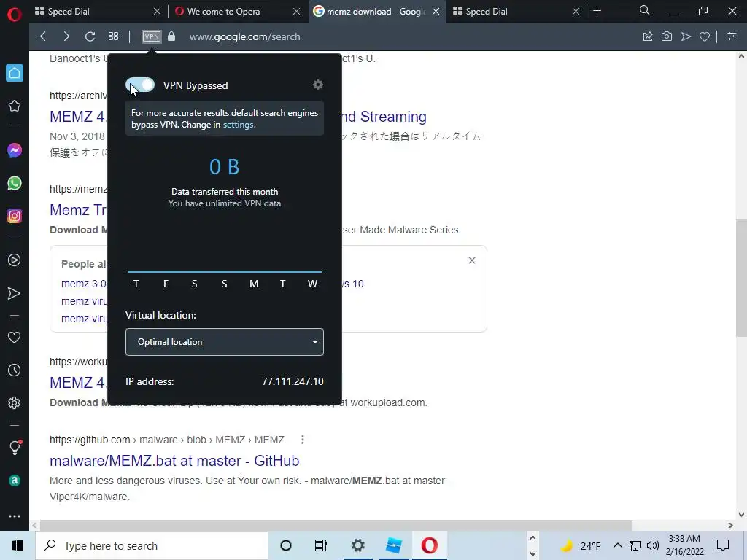This screenshot has width=747, height=560.
Task: Close the memz download tab
Action: pos(436,12)
